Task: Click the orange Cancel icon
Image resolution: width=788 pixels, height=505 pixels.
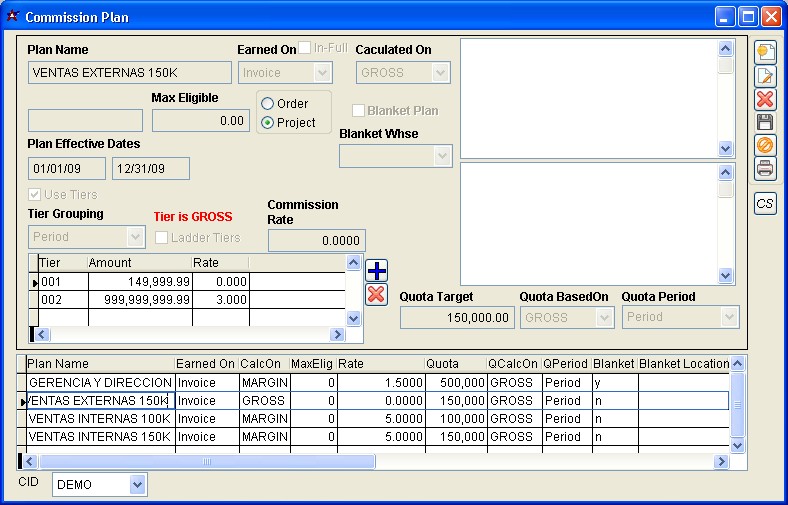Action: click(x=765, y=145)
